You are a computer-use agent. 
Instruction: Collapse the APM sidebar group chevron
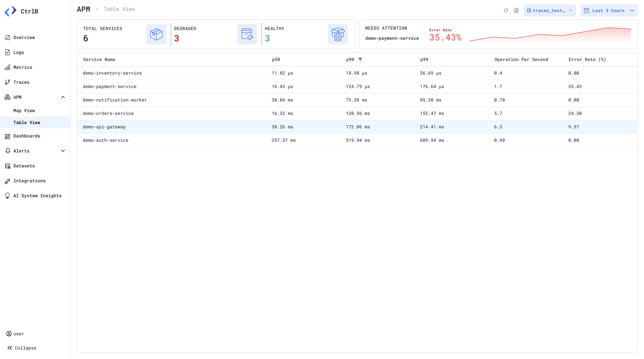click(x=63, y=97)
